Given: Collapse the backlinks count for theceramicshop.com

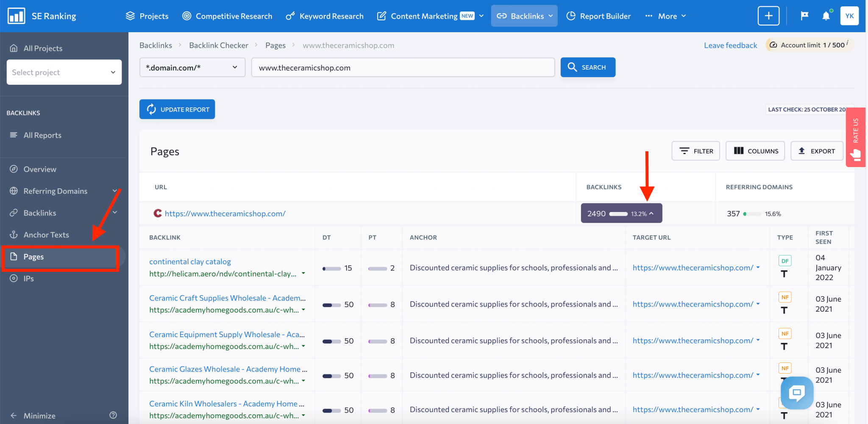Looking at the screenshot, I should pyautogui.click(x=651, y=213).
